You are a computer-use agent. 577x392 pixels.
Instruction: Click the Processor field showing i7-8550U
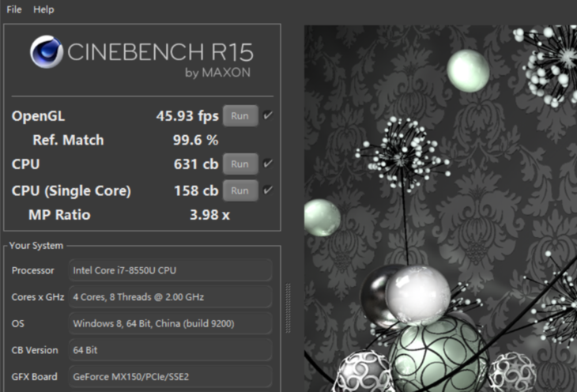(x=171, y=270)
